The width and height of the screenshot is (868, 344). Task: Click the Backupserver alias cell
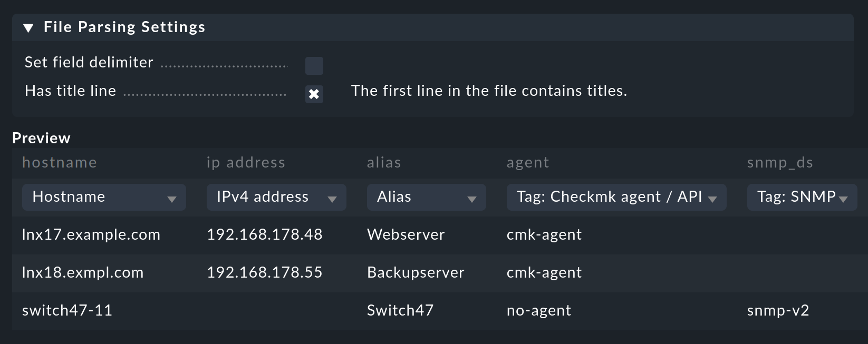[x=416, y=273]
